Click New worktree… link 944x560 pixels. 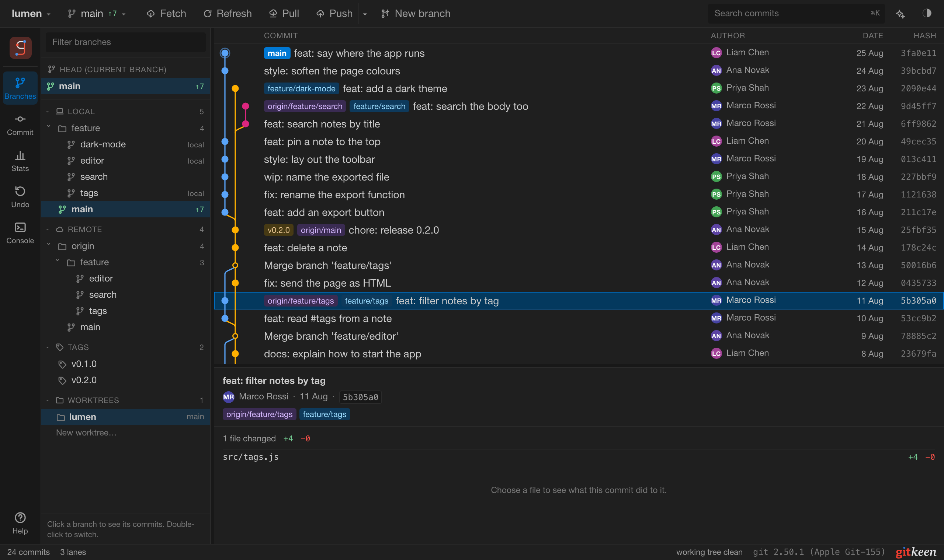click(86, 433)
